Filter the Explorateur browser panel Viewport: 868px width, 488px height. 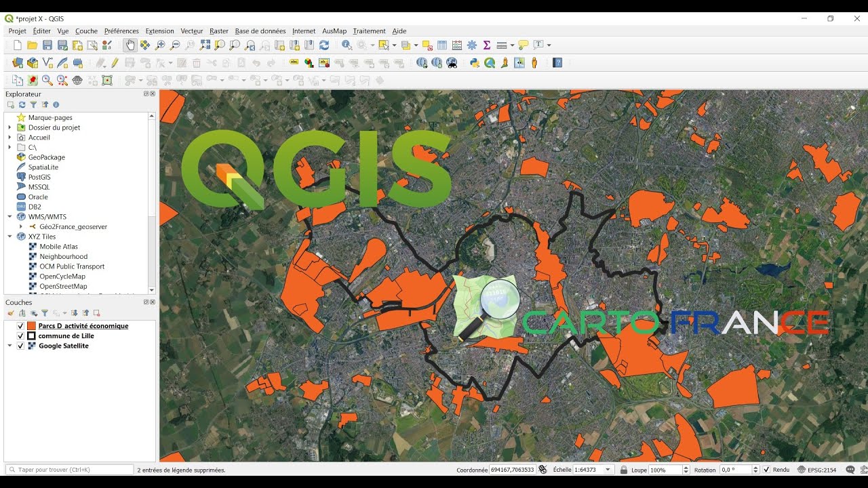(33, 105)
